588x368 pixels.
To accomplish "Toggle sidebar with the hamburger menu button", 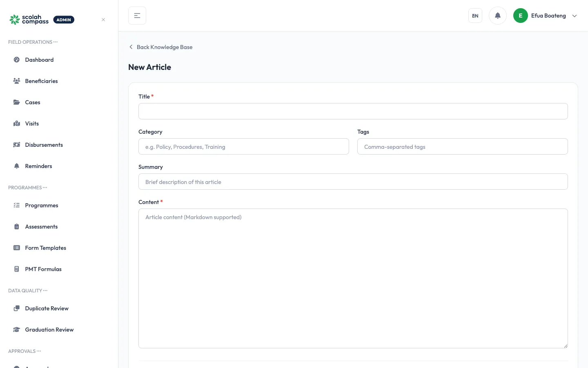I will click(x=137, y=16).
